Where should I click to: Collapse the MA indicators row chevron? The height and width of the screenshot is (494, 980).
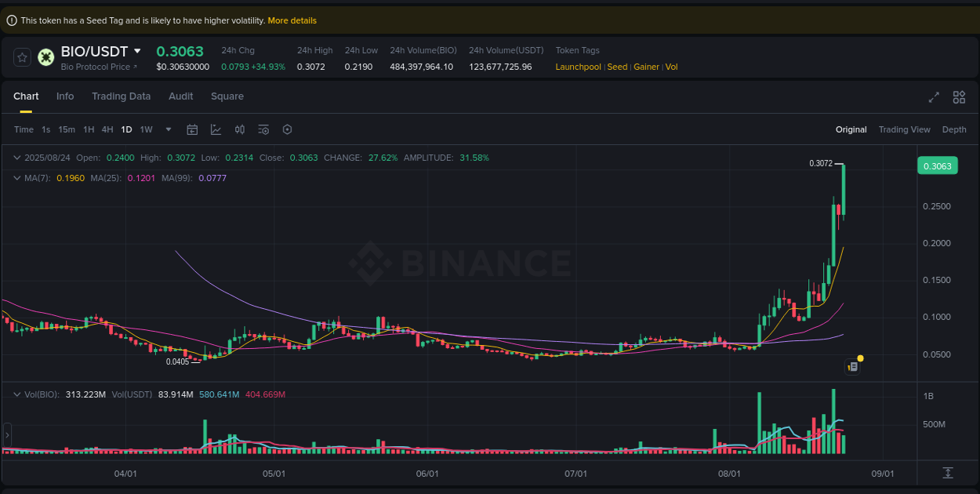[x=16, y=178]
